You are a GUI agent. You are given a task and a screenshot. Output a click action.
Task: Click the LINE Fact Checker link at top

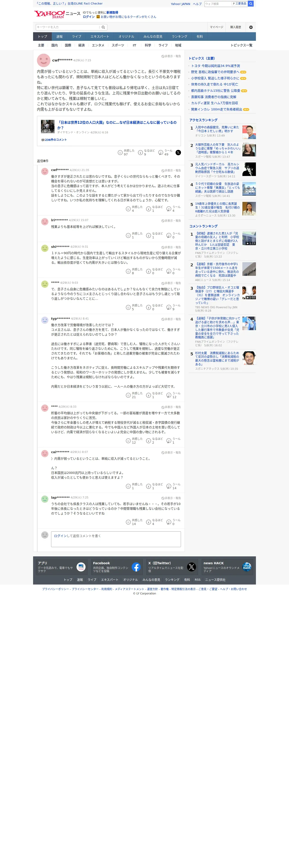(x=69, y=4)
